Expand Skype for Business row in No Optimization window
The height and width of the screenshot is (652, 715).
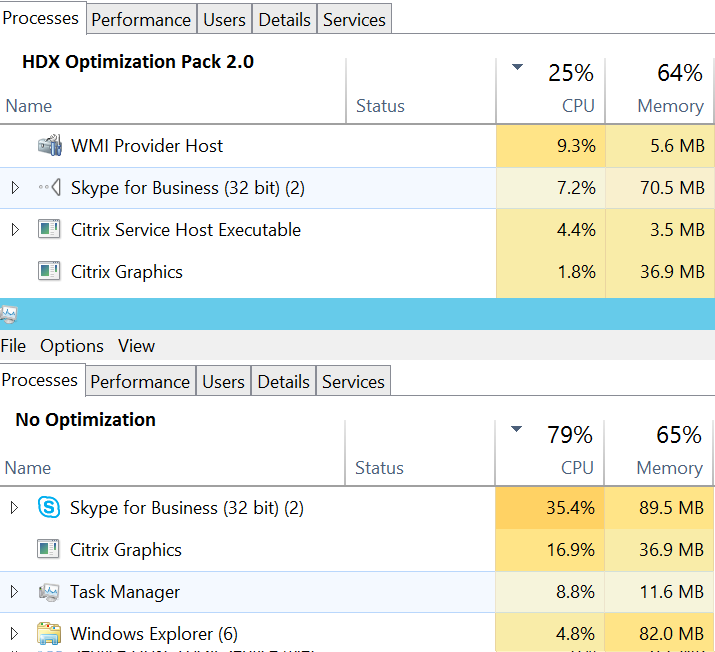point(14,507)
